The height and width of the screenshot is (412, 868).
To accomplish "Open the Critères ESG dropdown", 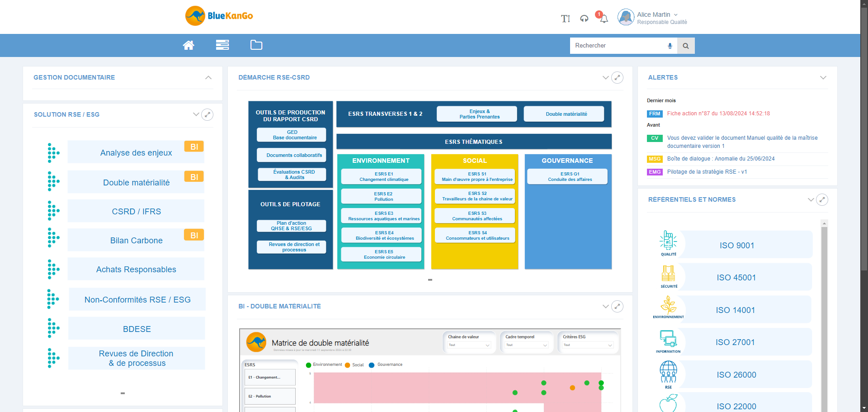I will click(588, 345).
